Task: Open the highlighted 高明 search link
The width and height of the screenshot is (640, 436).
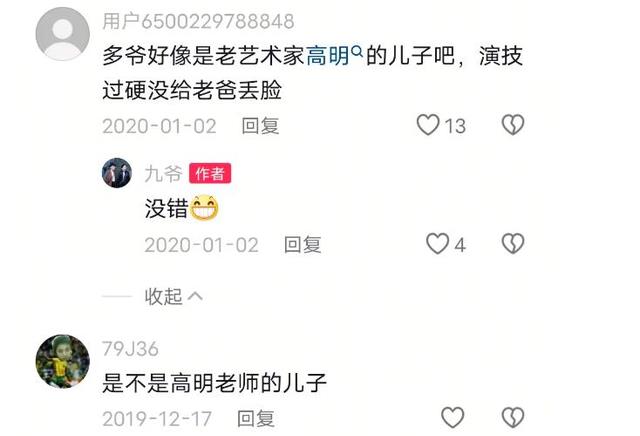Action: click(x=328, y=56)
